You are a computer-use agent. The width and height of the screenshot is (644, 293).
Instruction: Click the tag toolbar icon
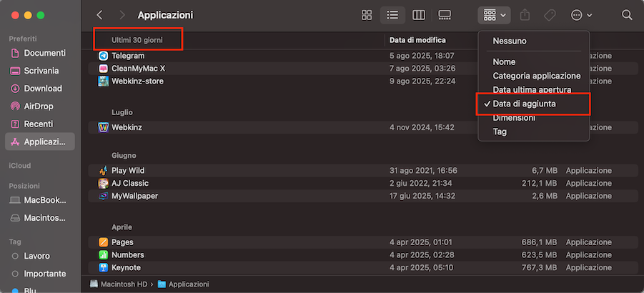550,15
